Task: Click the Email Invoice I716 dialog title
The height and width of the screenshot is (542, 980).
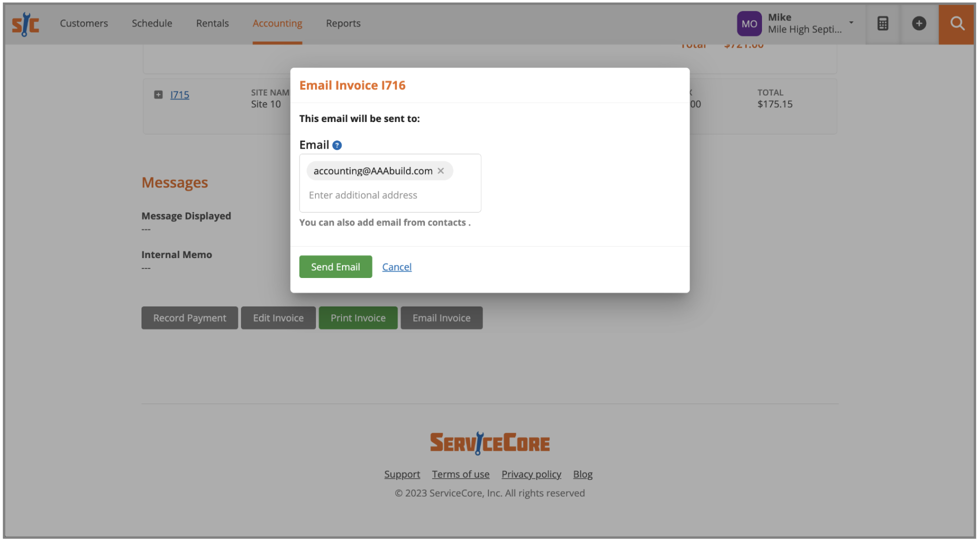Action: (352, 85)
